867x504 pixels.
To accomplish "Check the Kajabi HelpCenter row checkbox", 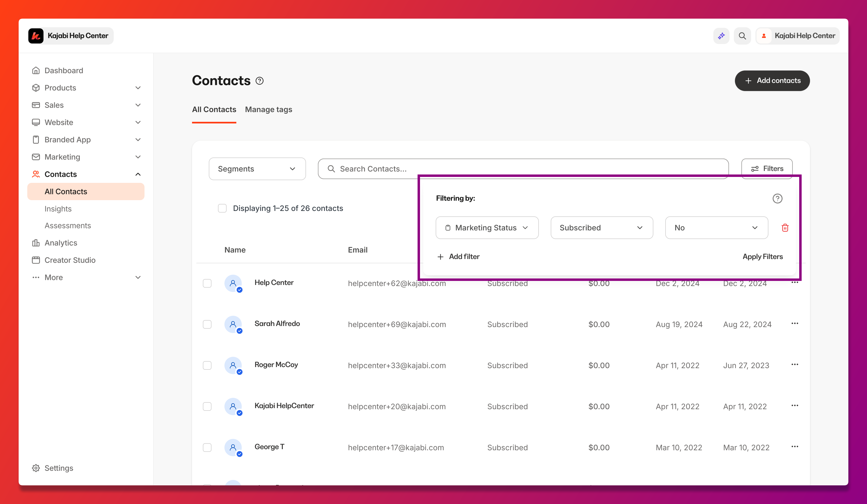I will pyautogui.click(x=207, y=407).
